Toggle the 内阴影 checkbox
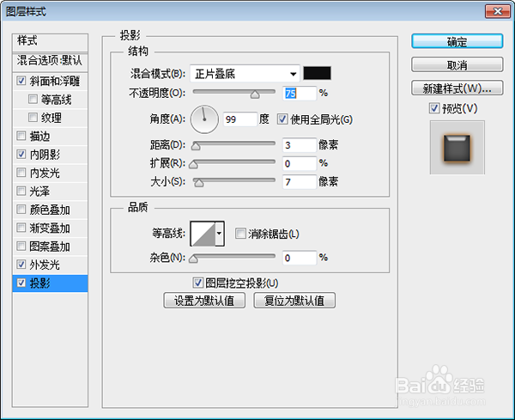This screenshot has height=420, width=515. pos(21,154)
